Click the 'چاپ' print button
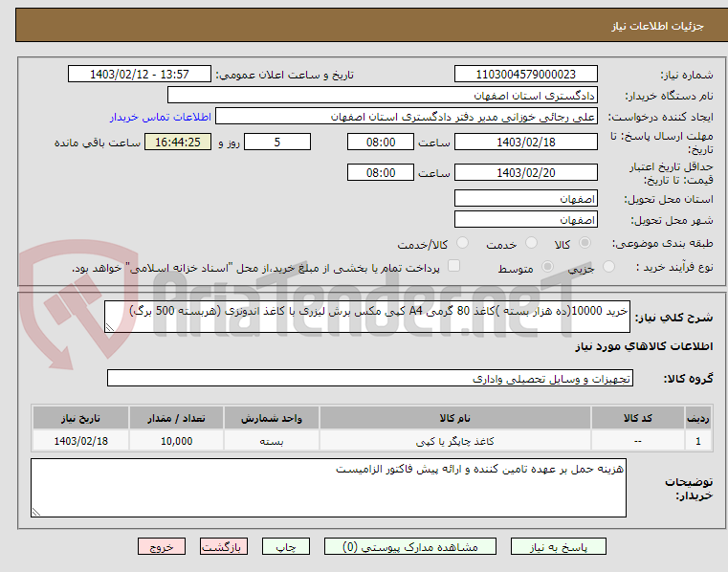This screenshot has height=572, width=728. click(x=285, y=546)
